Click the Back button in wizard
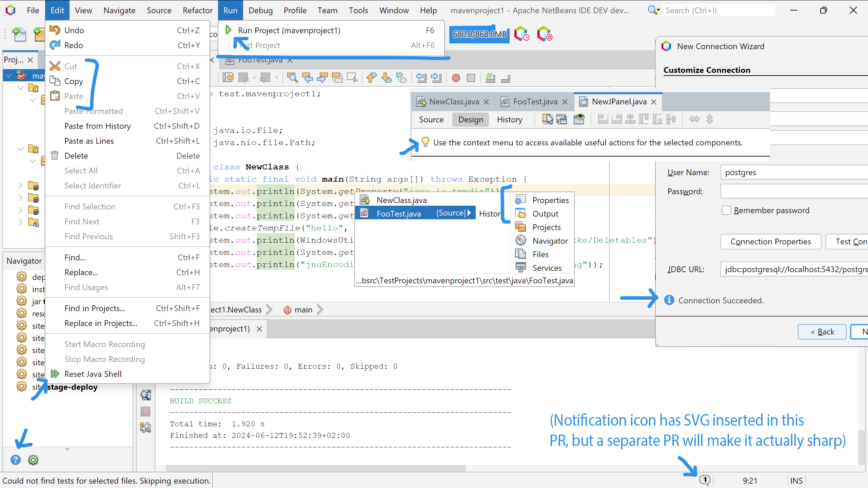 [x=822, y=332]
